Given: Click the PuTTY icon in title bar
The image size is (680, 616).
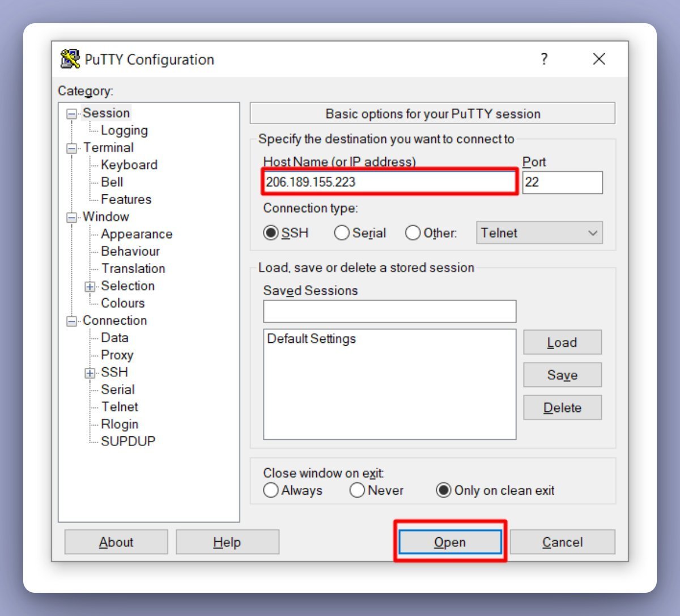Looking at the screenshot, I should click(x=70, y=59).
